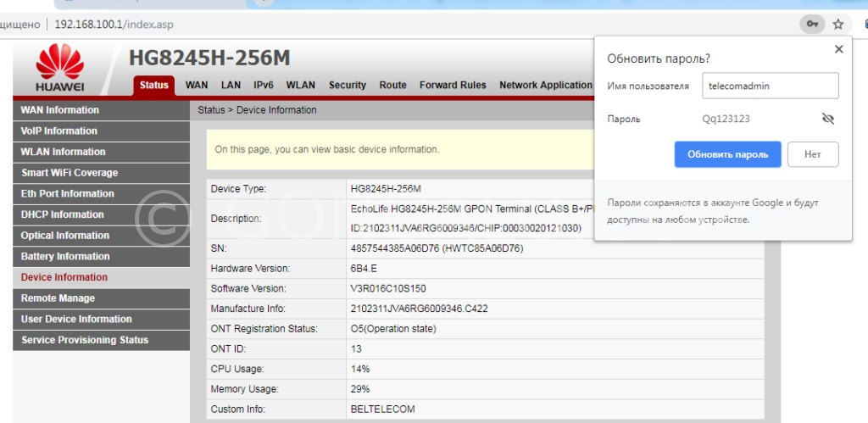
Task: Click the Huawei logo
Action: click(60, 68)
